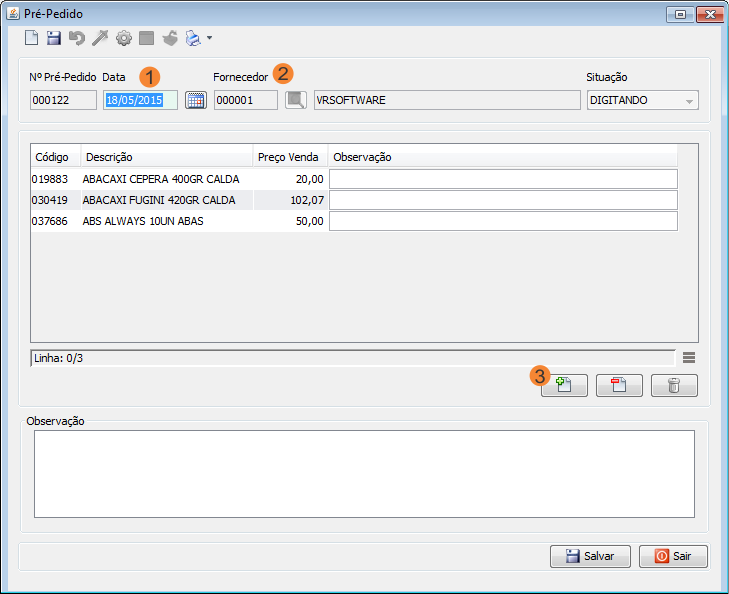Open the calendar date picker
The width and height of the screenshot is (729, 594).
tap(196, 100)
